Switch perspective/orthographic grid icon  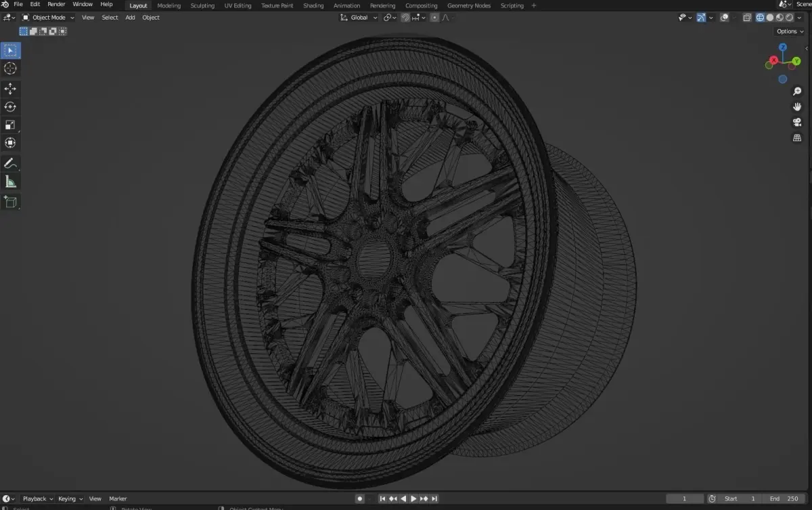click(797, 137)
